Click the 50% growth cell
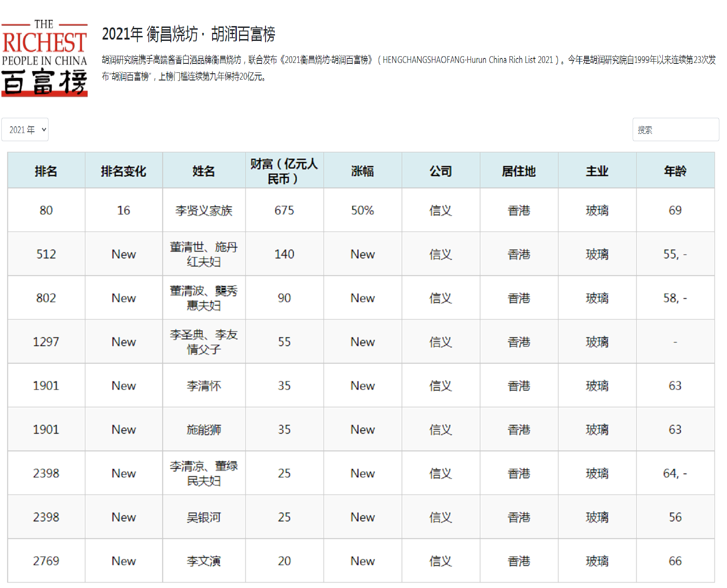Image resolution: width=727 pixels, height=588 pixels. click(363, 210)
